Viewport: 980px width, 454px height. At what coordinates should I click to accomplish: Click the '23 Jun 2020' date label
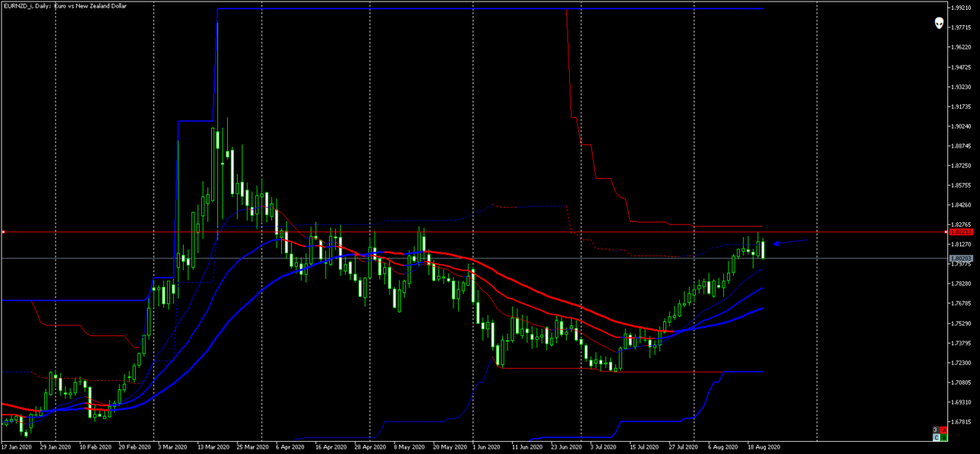[566, 447]
